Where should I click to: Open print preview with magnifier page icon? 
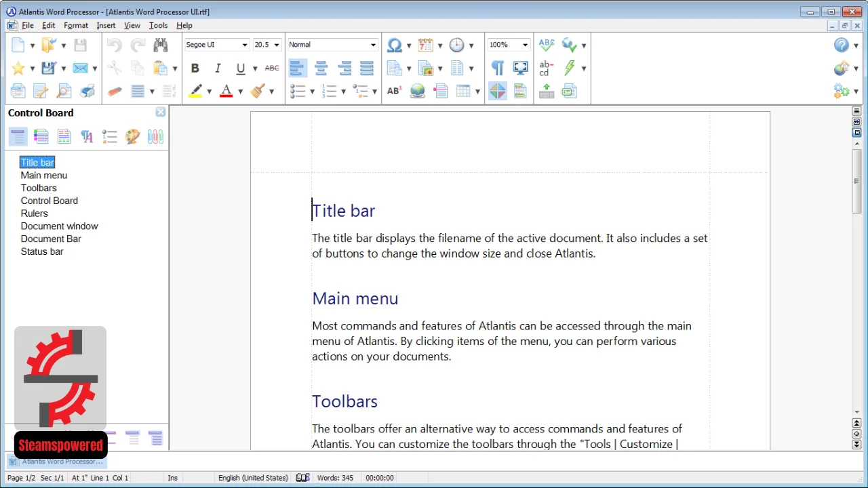pos(64,91)
